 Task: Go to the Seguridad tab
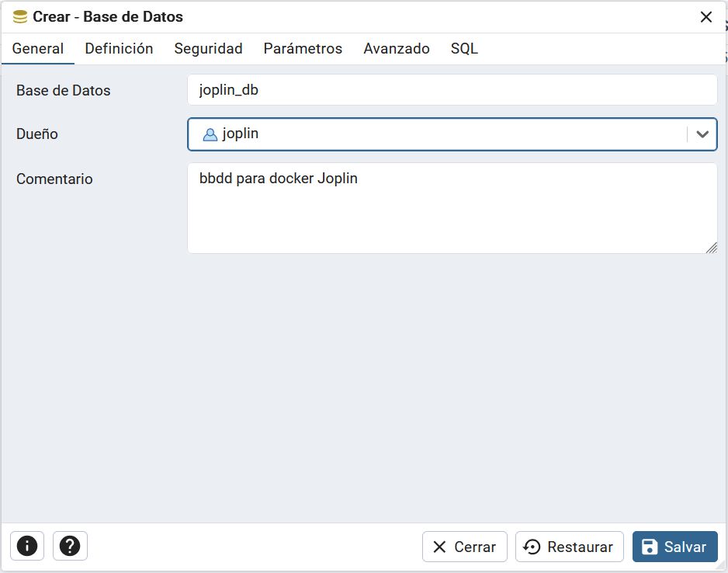coord(208,49)
